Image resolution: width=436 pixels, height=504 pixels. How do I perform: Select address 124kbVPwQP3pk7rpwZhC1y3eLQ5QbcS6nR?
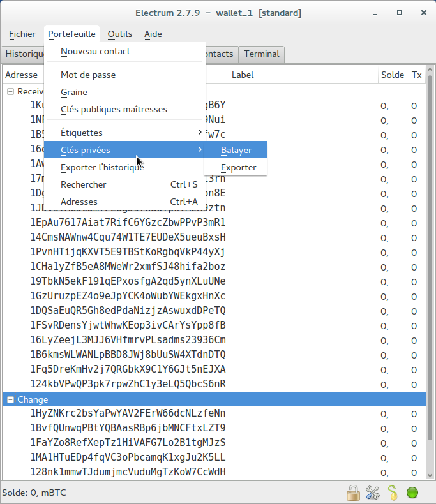128,384
